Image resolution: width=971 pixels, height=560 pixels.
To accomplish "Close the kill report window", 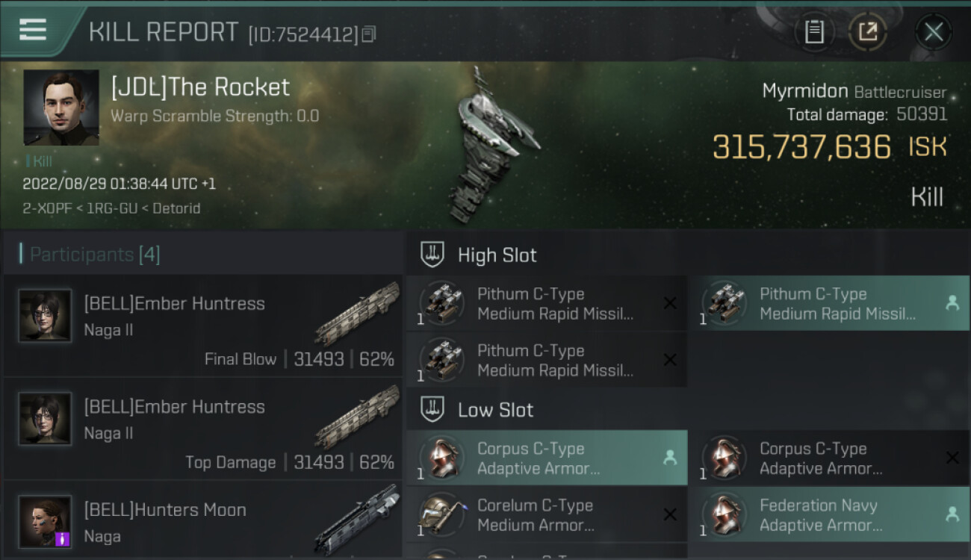I will pyautogui.click(x=933, y=32).
